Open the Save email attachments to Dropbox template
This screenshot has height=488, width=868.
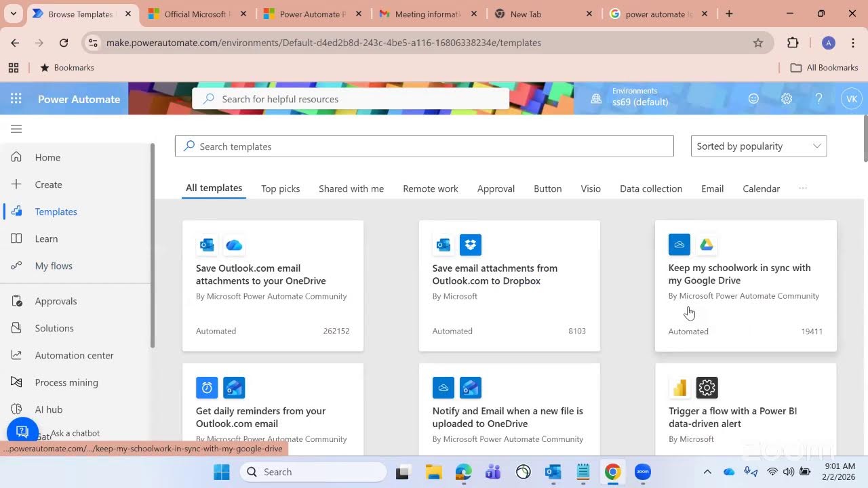(x=509, y=286)
